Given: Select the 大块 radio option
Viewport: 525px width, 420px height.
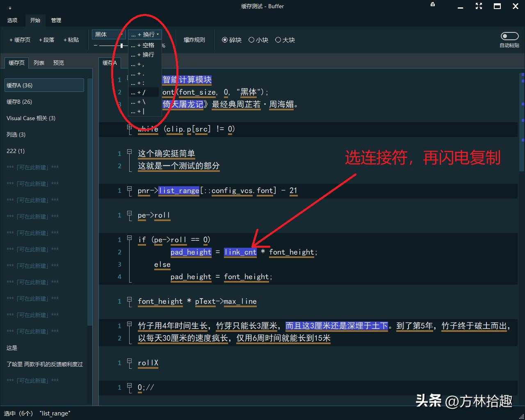Looking at the screenshot, I should (x=278, y=40).
